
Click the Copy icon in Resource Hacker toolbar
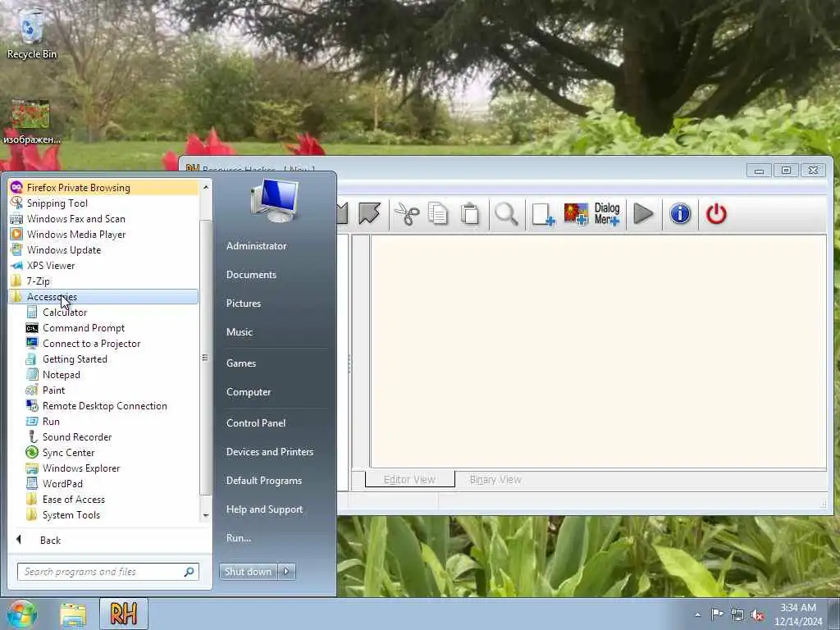pyautogui.click(x=438, y=214)
